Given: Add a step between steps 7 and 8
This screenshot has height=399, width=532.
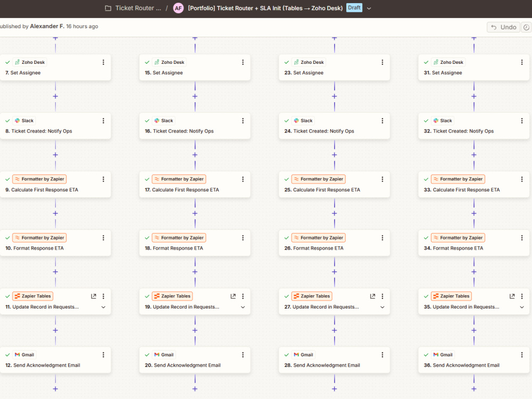Looking at the screenshot, I should click(x=55, y=96).
